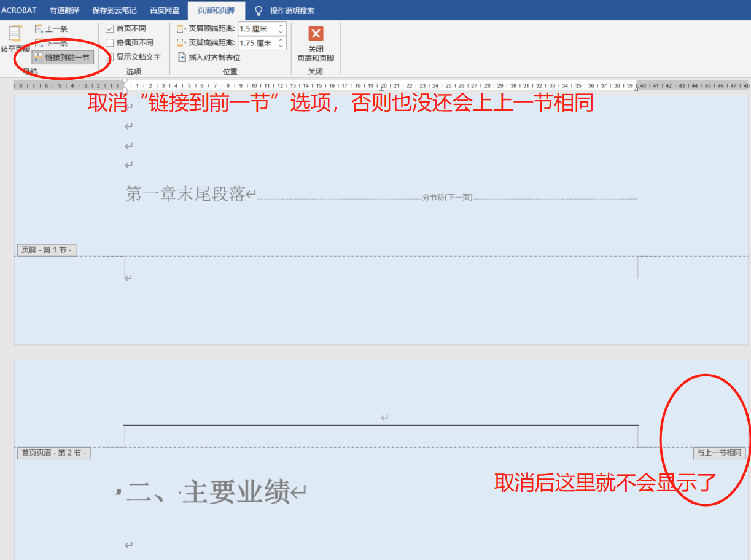
Task: Click the 页脚 - 第 1 节 - label
Action: pos(47,250)
